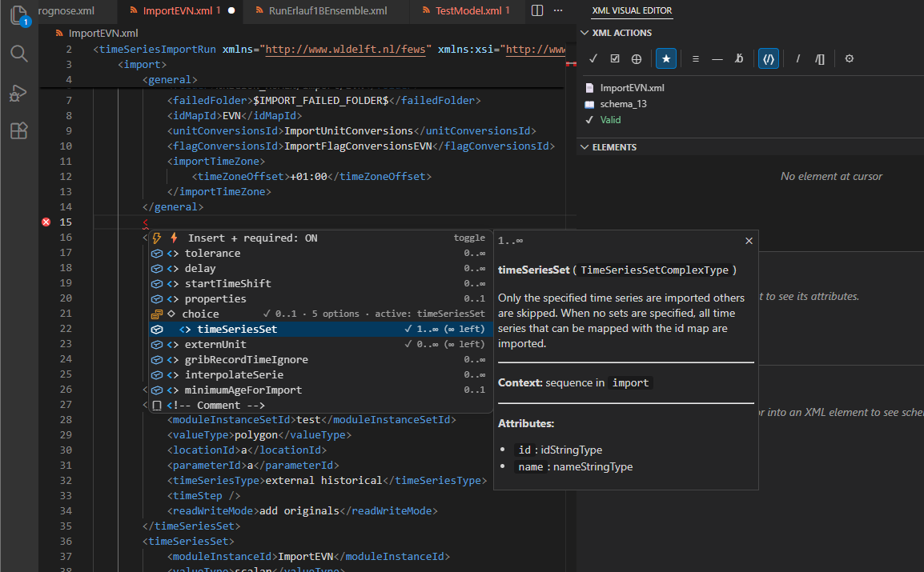The width and height of the screenshot is (924, 572).
Task: Open the rognose.xml tab
Action: 66,12
